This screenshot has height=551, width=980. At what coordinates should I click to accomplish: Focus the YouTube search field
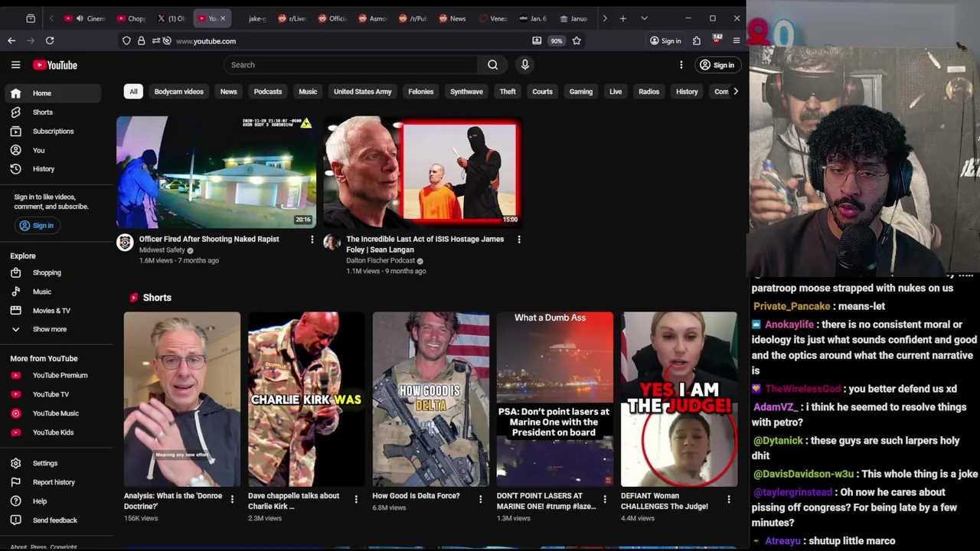tap(350, 65)
